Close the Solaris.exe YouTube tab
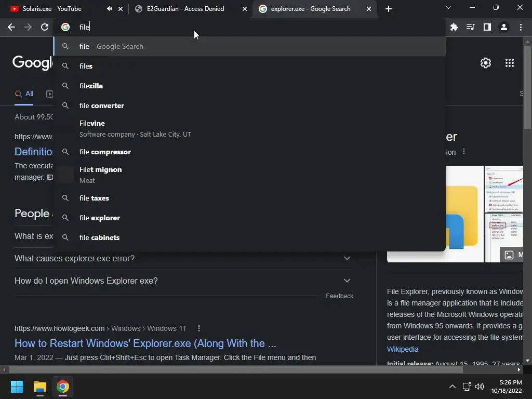This screenshot has height=399, width=532. 121,9
